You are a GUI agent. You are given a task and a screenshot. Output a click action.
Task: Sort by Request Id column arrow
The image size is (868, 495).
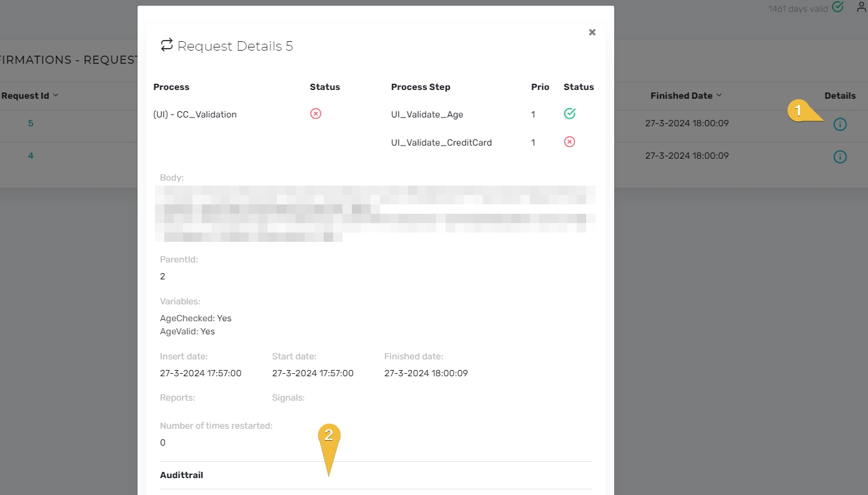click(56, 96)
